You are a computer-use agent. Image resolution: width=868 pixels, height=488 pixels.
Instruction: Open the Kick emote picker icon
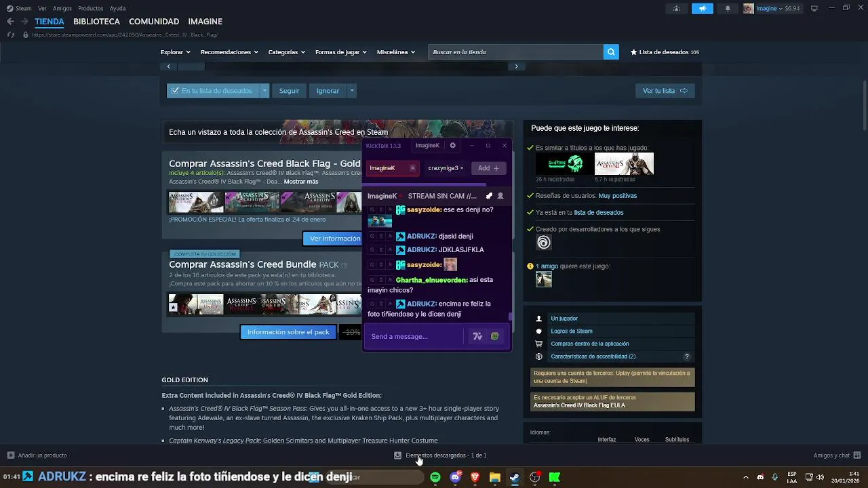495,336
